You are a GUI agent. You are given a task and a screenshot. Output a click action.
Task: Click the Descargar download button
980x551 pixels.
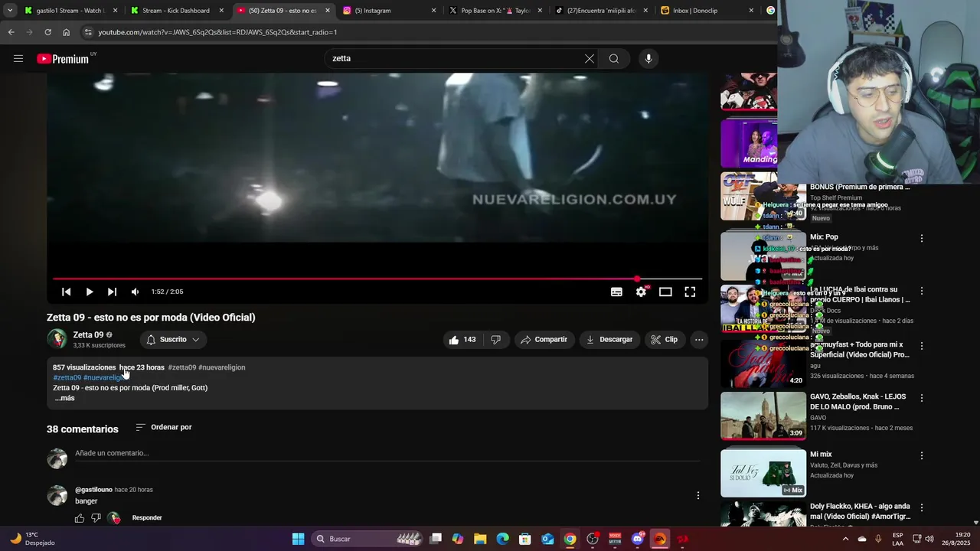point(609,340)
